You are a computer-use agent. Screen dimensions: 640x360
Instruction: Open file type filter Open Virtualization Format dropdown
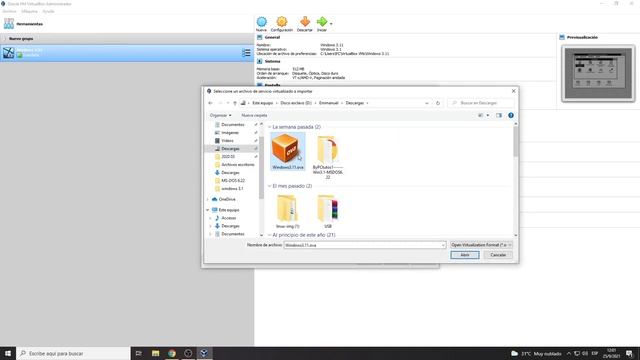pos(481,245)
